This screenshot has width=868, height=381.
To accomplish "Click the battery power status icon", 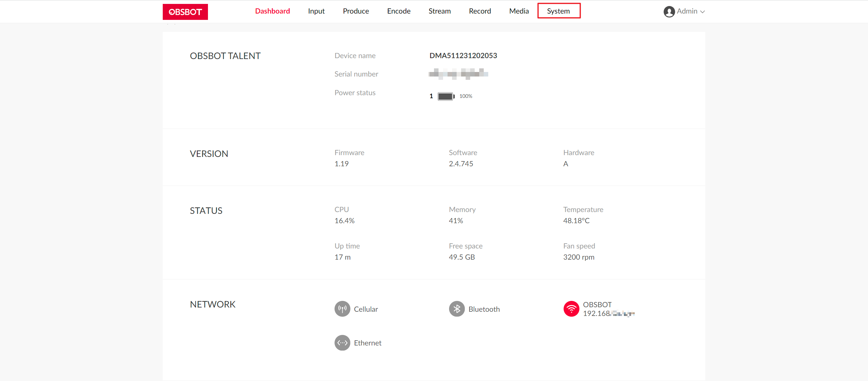I will pyautogui.click(x=446, y=96).
